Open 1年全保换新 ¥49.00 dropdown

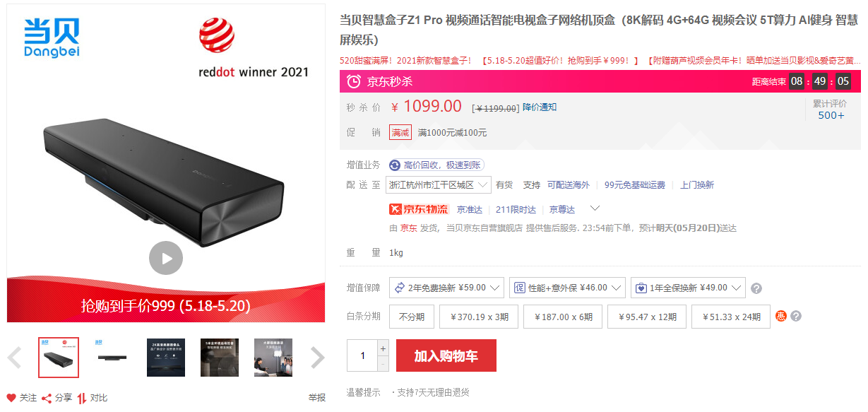click(688, 288)
